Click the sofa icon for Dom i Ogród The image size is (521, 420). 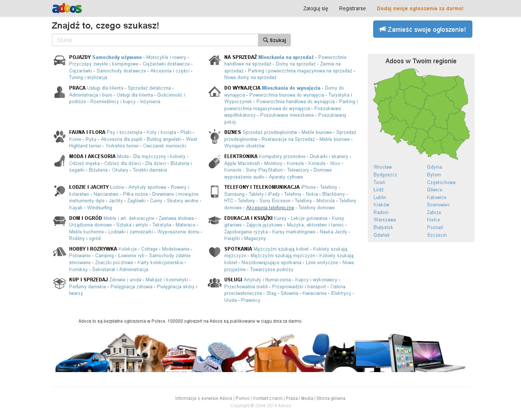click(59, 221)
